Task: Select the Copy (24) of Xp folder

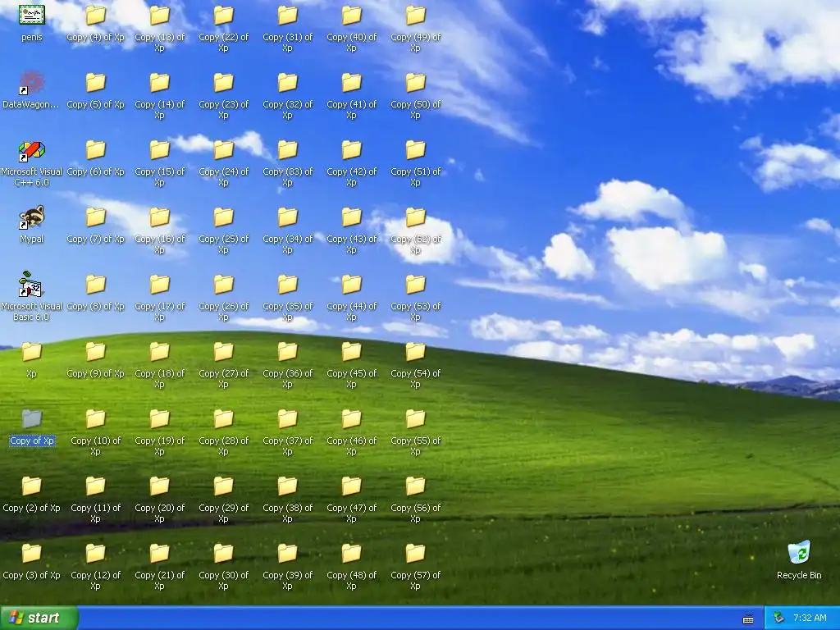Action: point(223,151)
